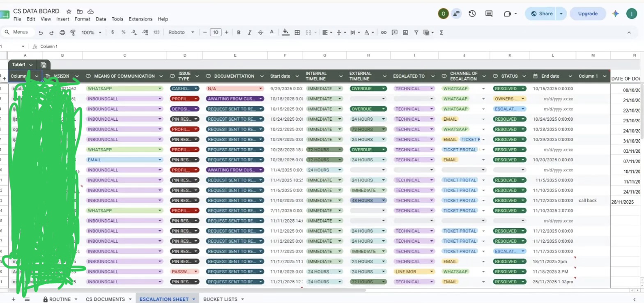Click the Share button
Screen dimensions: 644x303
(541, 14)
